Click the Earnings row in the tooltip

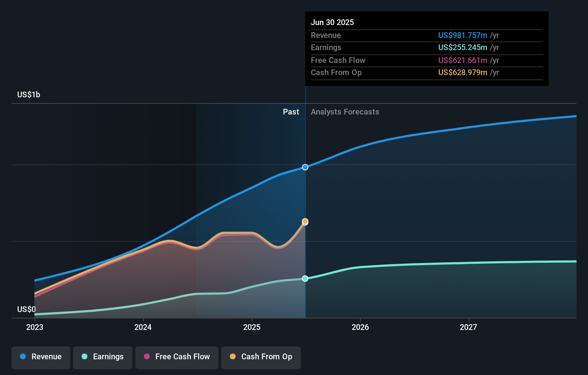(426, 47)
